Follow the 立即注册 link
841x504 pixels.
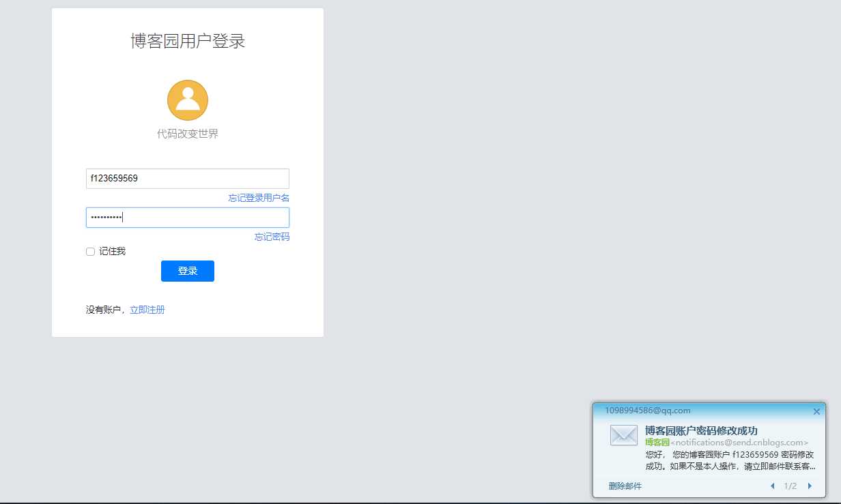[x=147, y=310]
